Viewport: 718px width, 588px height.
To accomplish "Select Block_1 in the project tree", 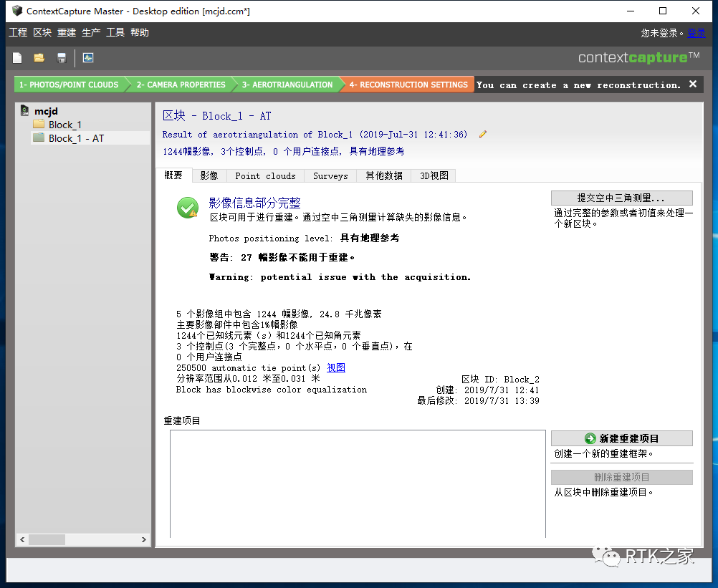I will [65, 125].
